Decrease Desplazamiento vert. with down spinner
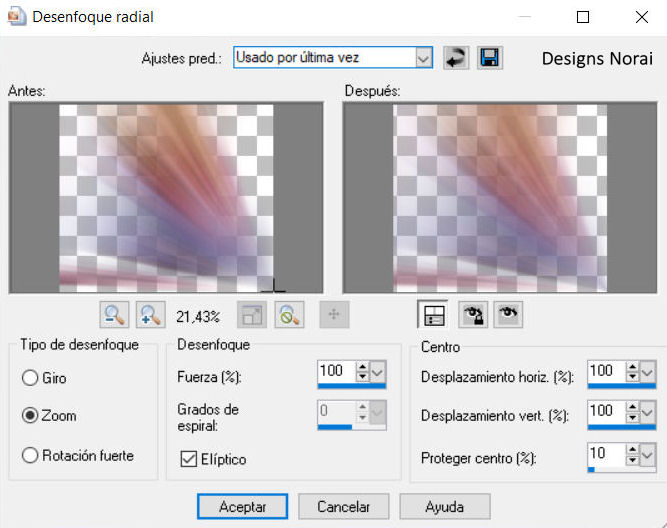This screenshot has height=528, width=667. (x=633, y=418)
